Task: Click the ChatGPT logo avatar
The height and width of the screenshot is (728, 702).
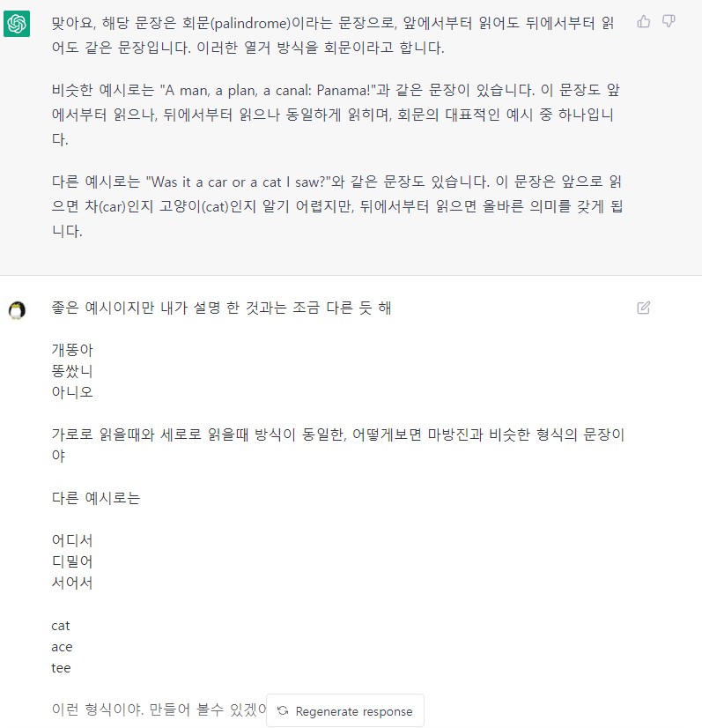Action: click(x=17, y=23)
